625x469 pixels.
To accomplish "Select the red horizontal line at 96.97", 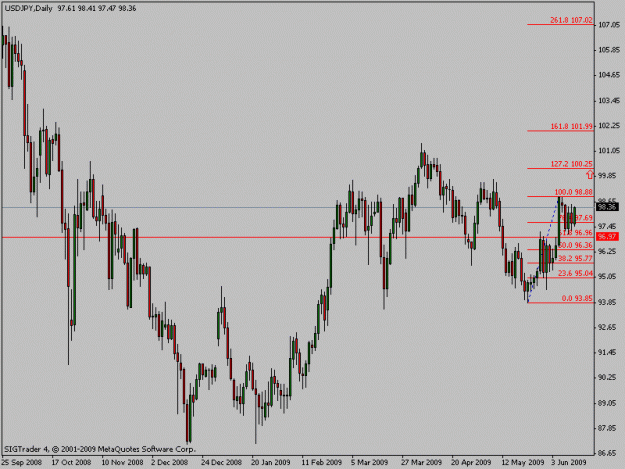I will tap(297, 237).
